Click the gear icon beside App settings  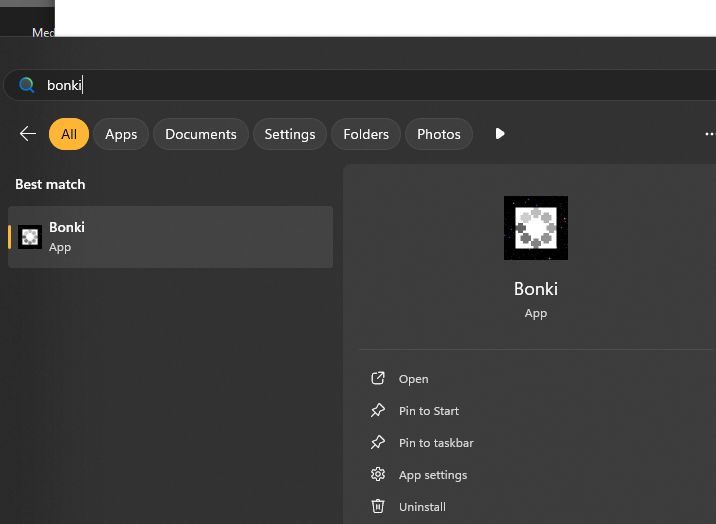point(378,474)
